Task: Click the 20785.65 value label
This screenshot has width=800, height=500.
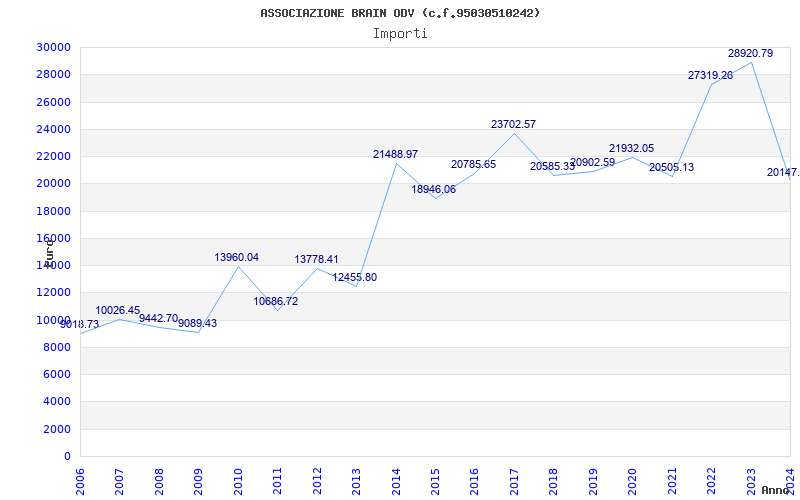Action: click(473, 164)
